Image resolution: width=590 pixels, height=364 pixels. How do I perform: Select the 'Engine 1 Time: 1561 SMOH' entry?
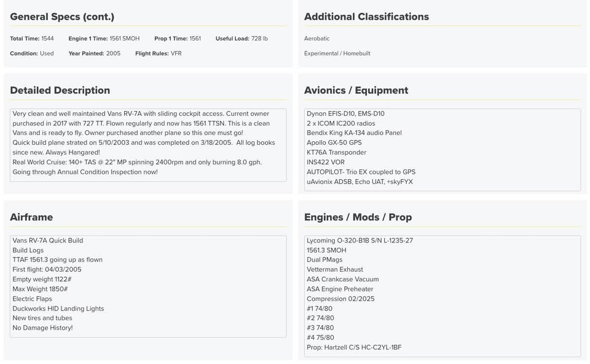pyautogui.click(x=104, y=39)
